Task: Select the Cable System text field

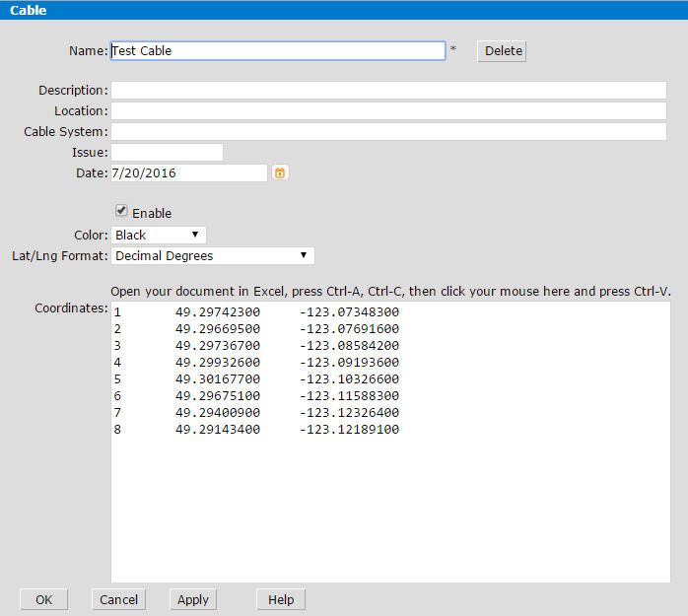Action: click(388, 132)
